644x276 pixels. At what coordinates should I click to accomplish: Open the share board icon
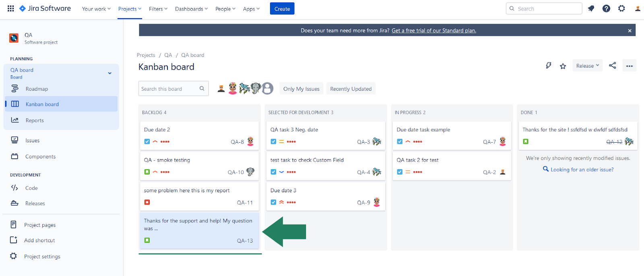(612, 66)
